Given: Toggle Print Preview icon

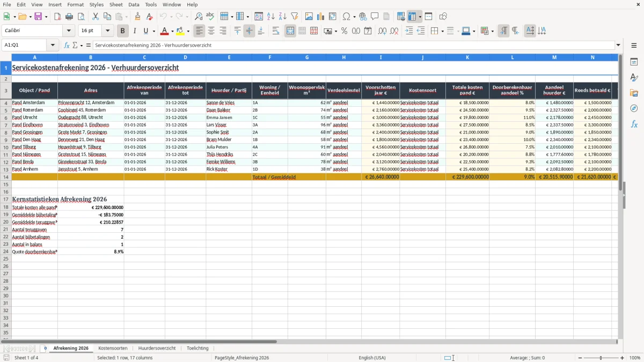Looking at the screenshot, I should [x=81, y=17].
